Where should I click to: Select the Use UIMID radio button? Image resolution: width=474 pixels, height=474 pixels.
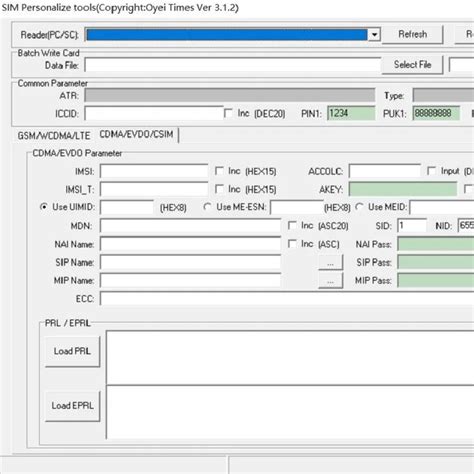point(44,207)
